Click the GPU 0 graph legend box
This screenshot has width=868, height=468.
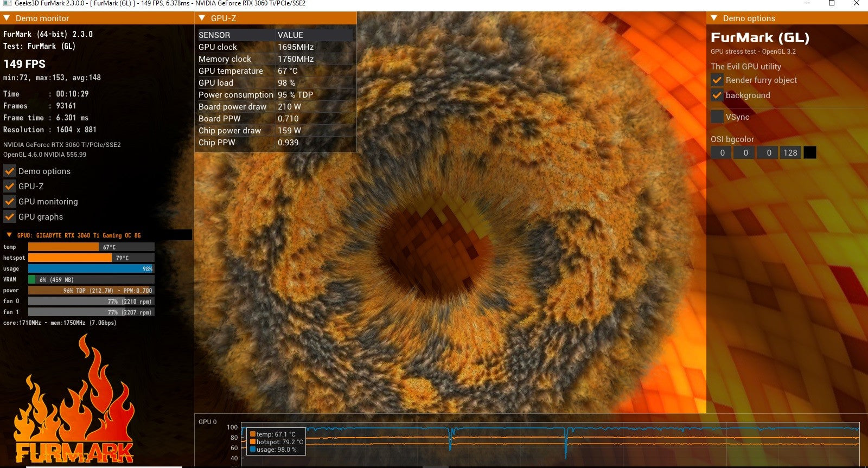pyautogui.click(x=276, y=442)
